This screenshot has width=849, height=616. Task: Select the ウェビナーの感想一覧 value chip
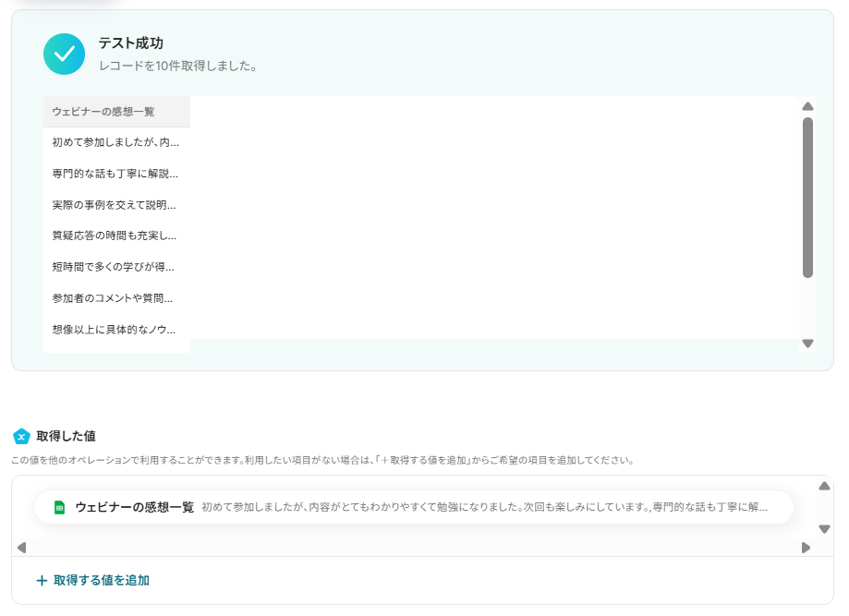(414, 507)
